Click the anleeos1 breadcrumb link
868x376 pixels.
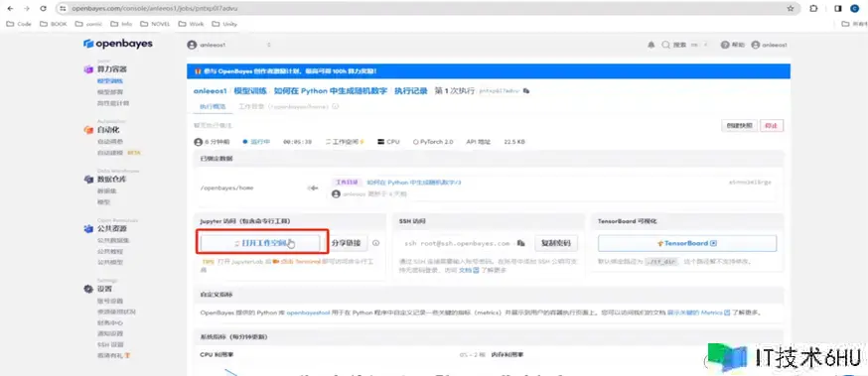210,90
